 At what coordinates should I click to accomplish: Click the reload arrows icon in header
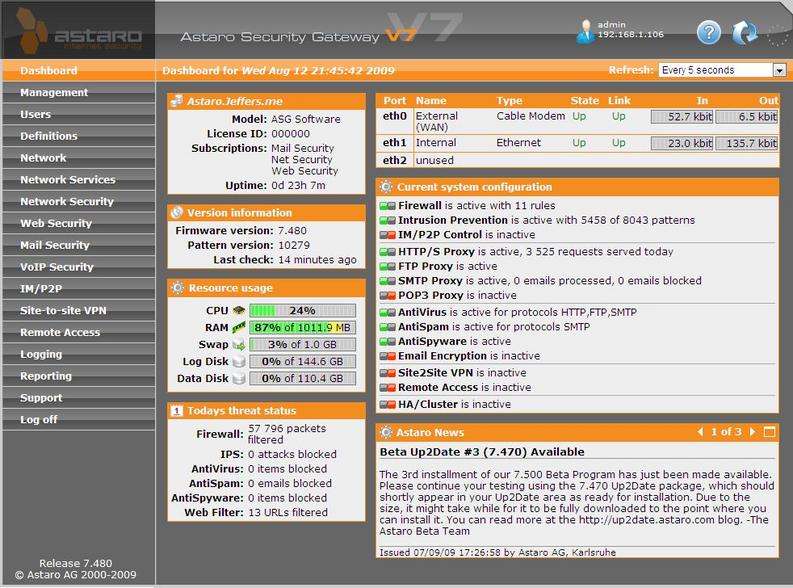point(745,33)
